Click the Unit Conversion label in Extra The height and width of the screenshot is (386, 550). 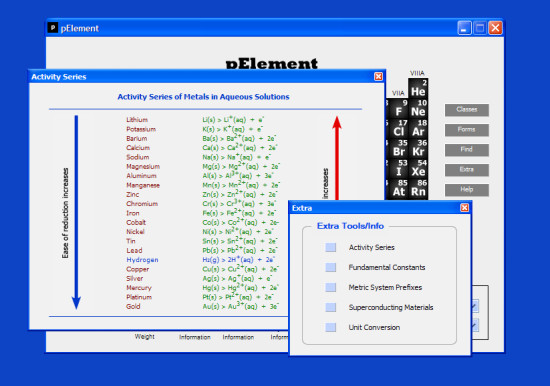click(x=374, y=327)
